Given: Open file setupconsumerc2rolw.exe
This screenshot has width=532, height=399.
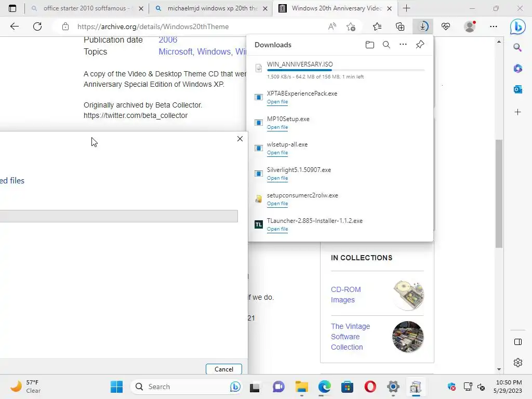Looking at the screenshot, I should (277, 204).
